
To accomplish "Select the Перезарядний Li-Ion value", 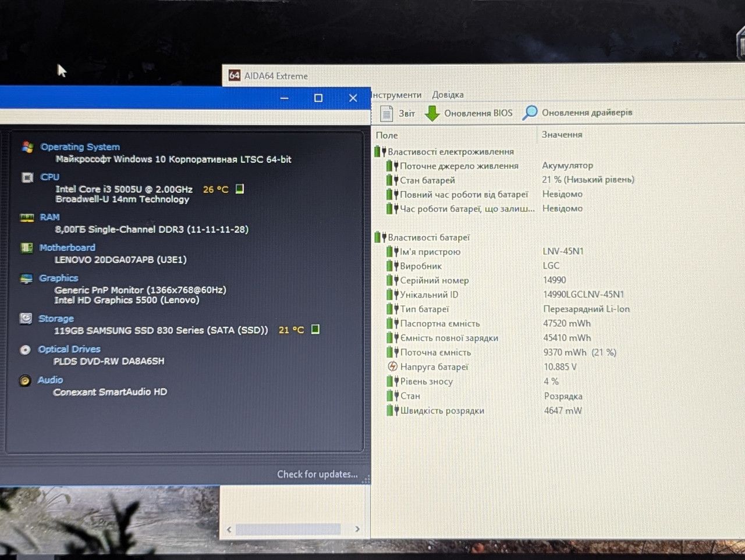I will point(586,309).
